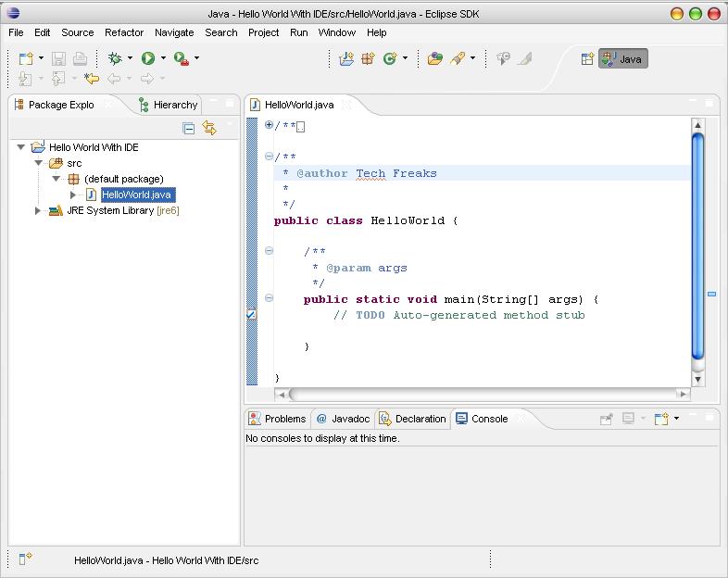
Task: Open the Navigate menu
Action: click(174, 32)
